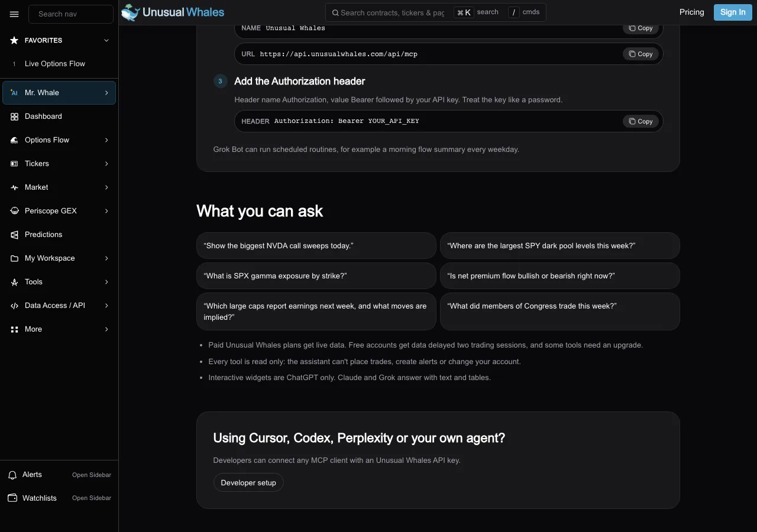Image resolution: width=757 pixels, height=532 pixels.
Task: Expand the Tools submenu chevron
Action: point(106,282)
